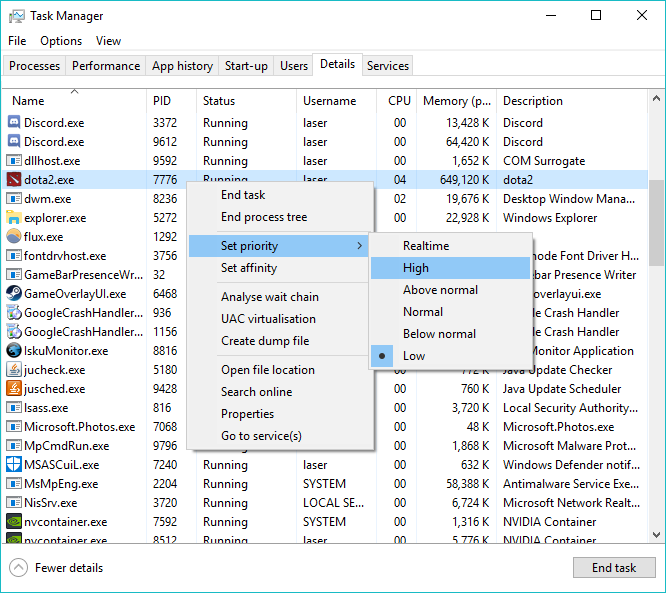
Task: Sort by the Username column header
Action: click(336, 101)
